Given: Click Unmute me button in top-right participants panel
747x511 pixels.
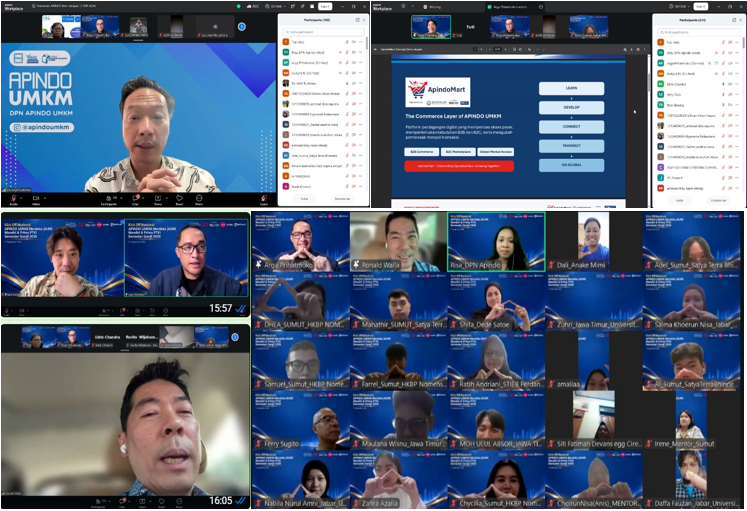Looking at the screenshot, I should point(717,200).
